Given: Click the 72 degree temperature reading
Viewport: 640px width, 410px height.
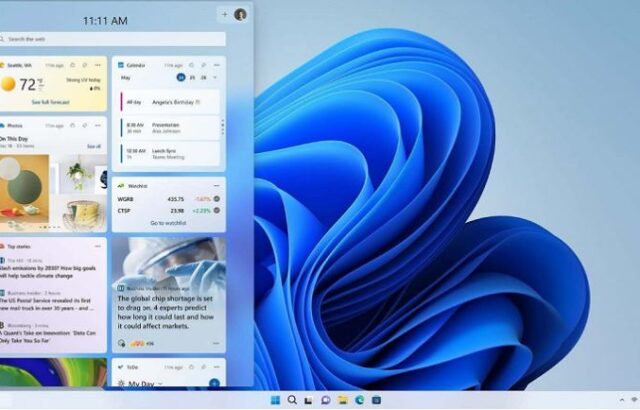Looking at the screenshot, I should (x=30, y=84).
